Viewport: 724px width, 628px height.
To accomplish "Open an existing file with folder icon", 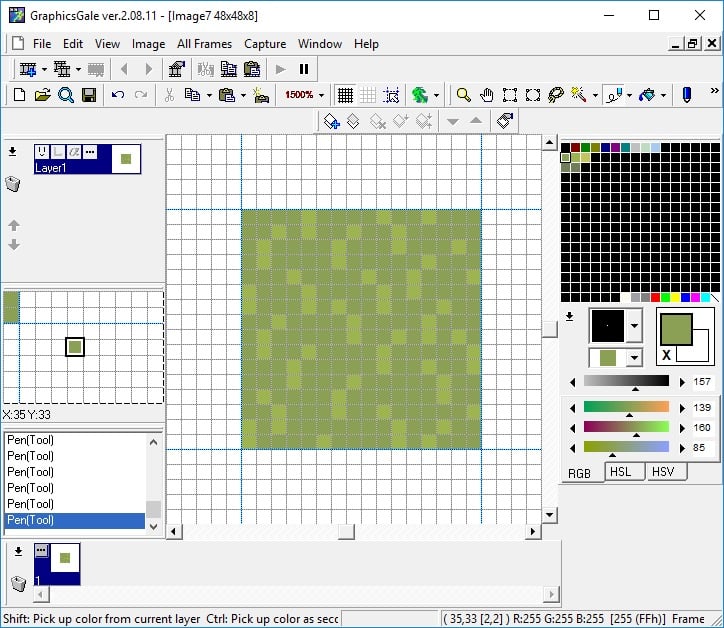I will point(42,95).
